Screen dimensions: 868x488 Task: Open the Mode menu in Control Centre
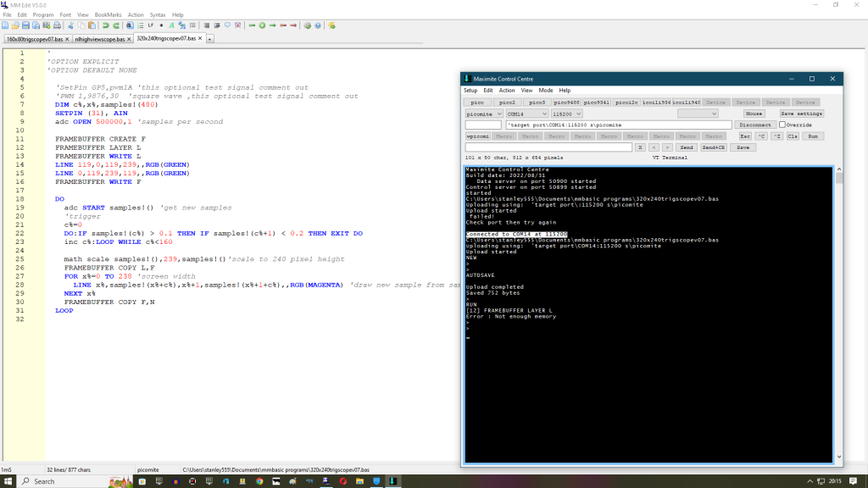pyautogui.click(x=546, y=90)
